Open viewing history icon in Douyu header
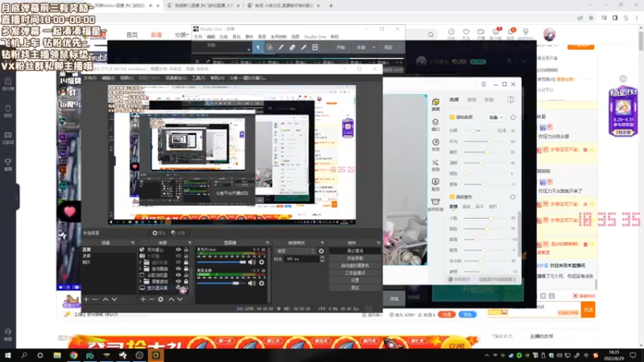This screenshot has height=362, width=644. click(x=452, y=34)
